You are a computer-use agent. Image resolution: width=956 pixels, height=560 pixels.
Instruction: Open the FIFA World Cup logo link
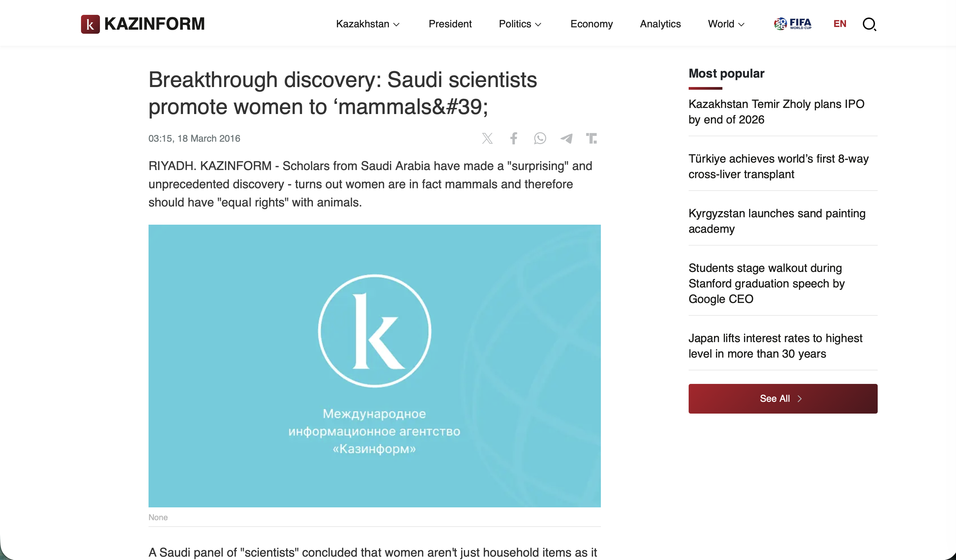793,24
